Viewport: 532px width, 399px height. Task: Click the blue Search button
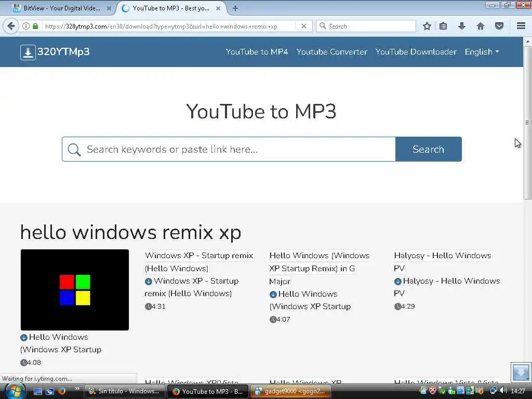click(x=428, y=149)
